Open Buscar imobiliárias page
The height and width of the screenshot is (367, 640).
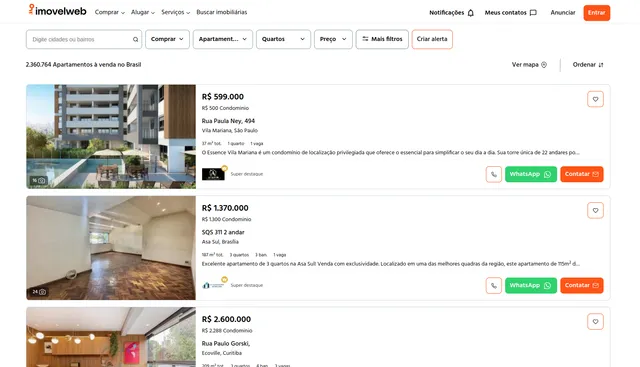[x=222, y=12]
